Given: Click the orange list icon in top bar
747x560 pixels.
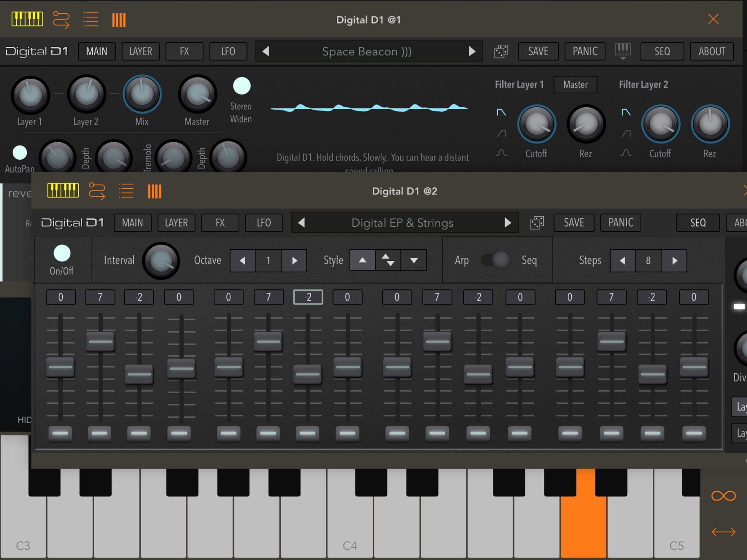Looking at the screenshot, I should point(90,19).
